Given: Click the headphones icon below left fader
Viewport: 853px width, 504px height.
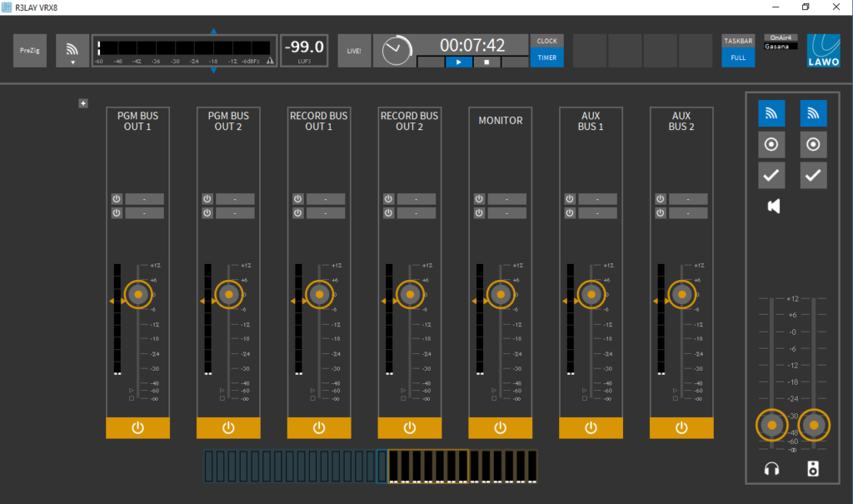Looking at the screenshot, I should (x=771, y=469).
